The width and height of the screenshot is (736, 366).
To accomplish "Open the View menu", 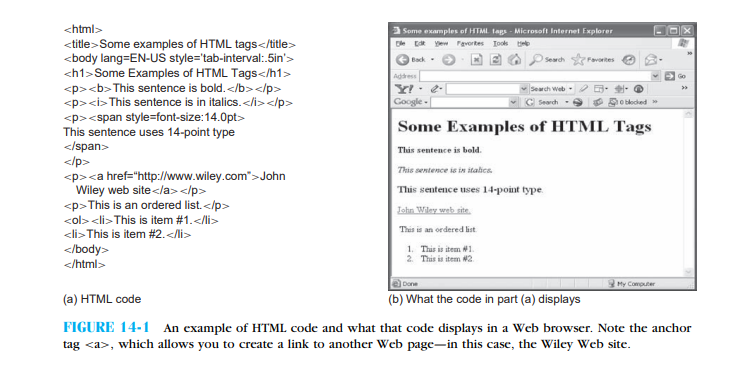I will pyautogui.click(x=441, y=43).
